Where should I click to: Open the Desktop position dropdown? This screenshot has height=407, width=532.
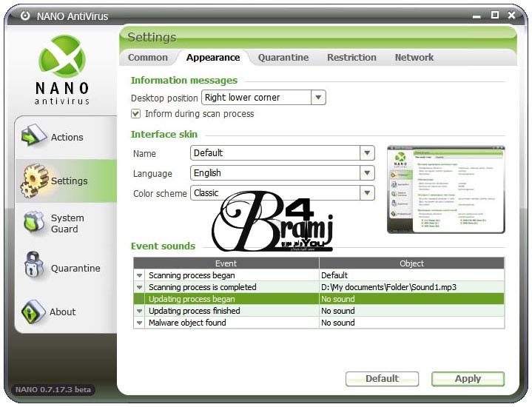[318, 98]
